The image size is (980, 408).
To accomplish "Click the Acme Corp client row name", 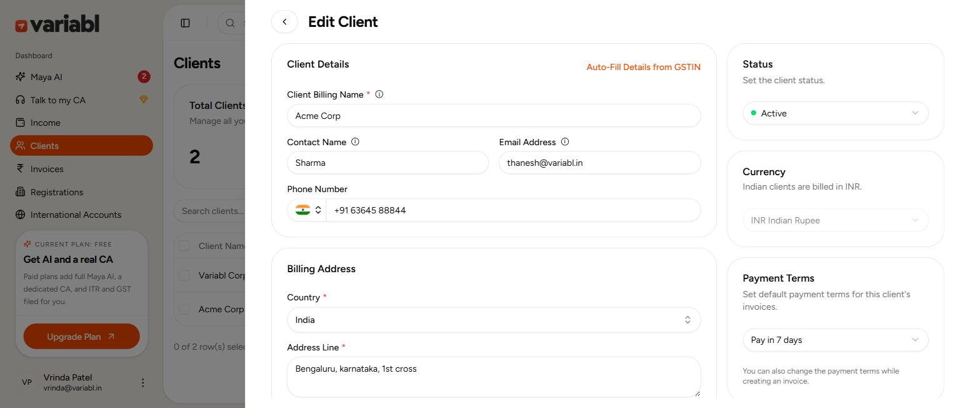I will point(221,309).
